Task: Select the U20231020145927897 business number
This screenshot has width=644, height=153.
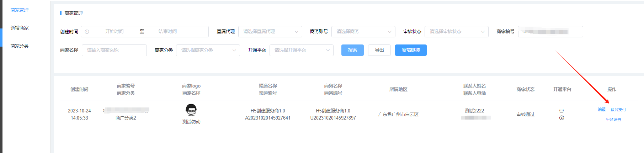Action: click(x=333, y=118)
